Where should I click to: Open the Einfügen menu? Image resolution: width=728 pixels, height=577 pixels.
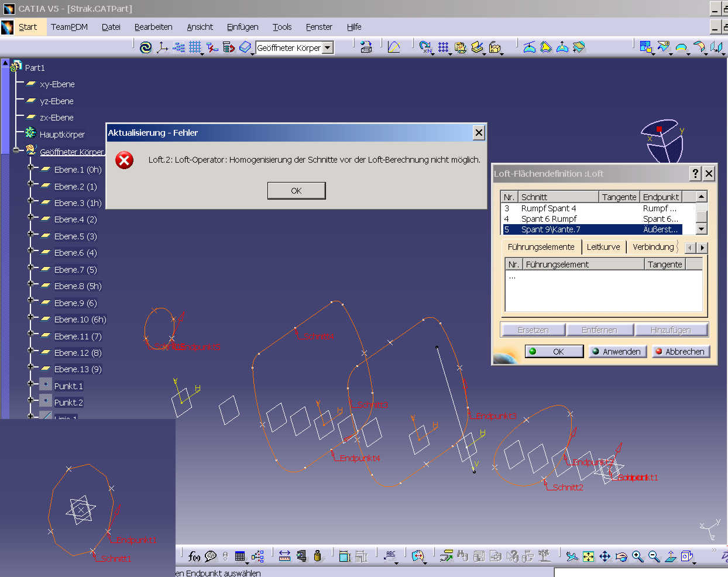242,27
